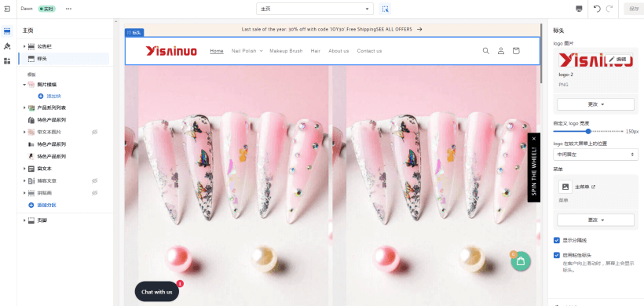
Task: Expand the 博客文章 section arrow
Action: click(x=24, y=180)
